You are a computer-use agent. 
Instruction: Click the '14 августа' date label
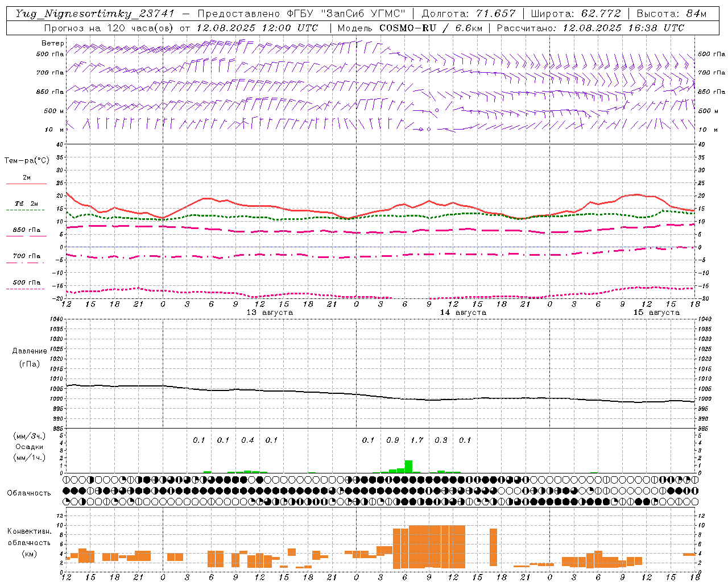(x=463, y=313)
